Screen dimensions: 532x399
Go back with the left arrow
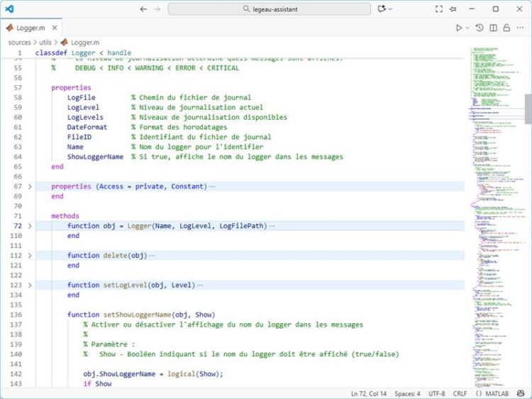144,9
